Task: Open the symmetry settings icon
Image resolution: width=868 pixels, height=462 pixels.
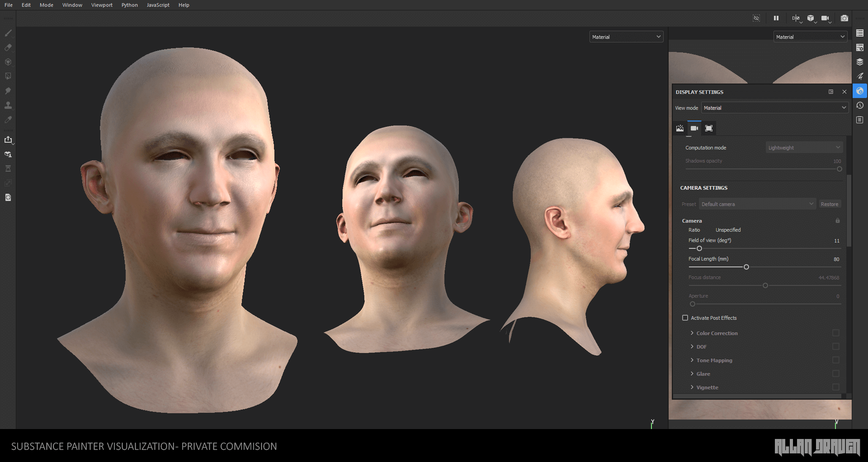Action: click(796, 18)
